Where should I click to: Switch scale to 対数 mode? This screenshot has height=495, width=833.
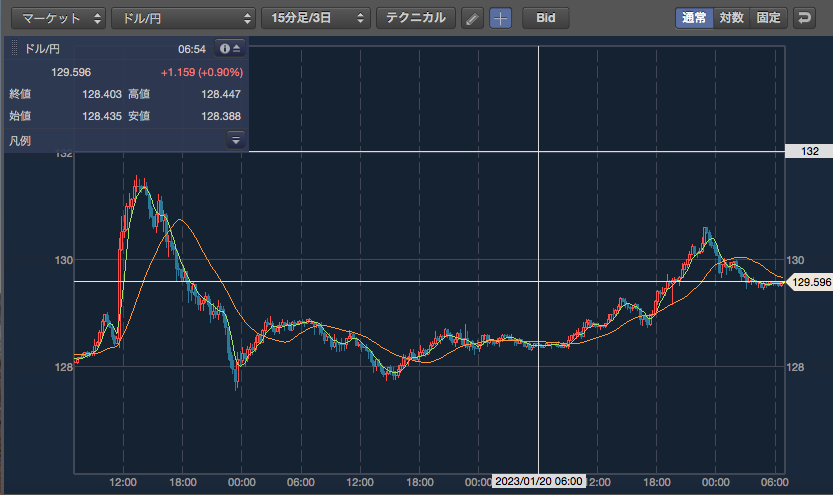pyautogui.click(x=732, y=18)
